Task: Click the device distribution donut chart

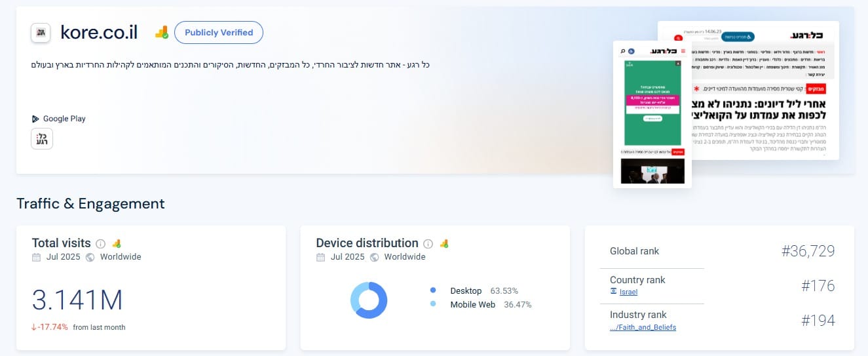Action: (369, 300)
